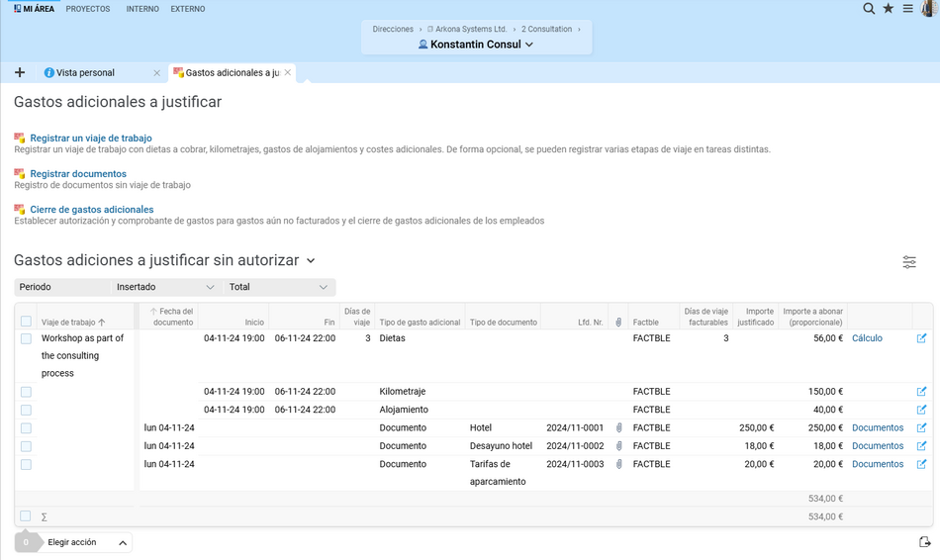The image size is (940, 560).
Task: Click the Periodo filter label
Action: (36, 287)
